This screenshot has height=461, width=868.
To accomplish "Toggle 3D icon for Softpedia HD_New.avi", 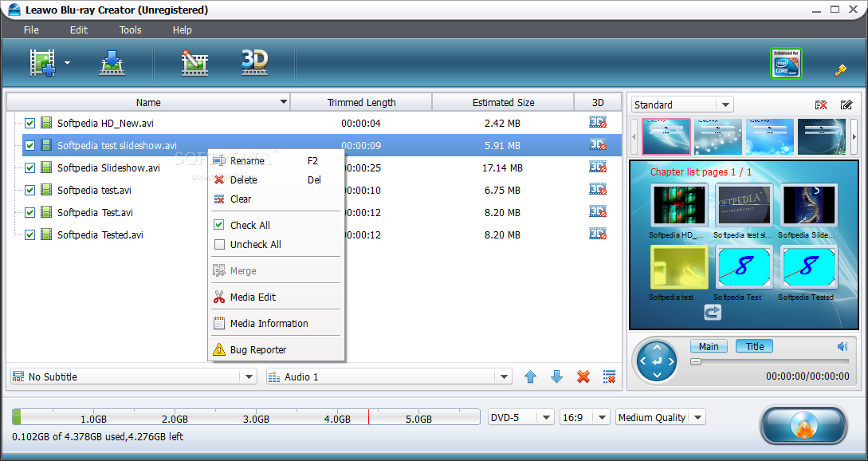I will pos(598,123).
